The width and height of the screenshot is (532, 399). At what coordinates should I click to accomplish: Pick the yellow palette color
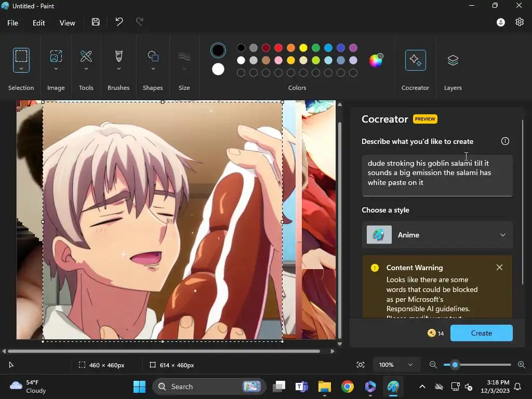pyautogui.click(x=303, y=48)
